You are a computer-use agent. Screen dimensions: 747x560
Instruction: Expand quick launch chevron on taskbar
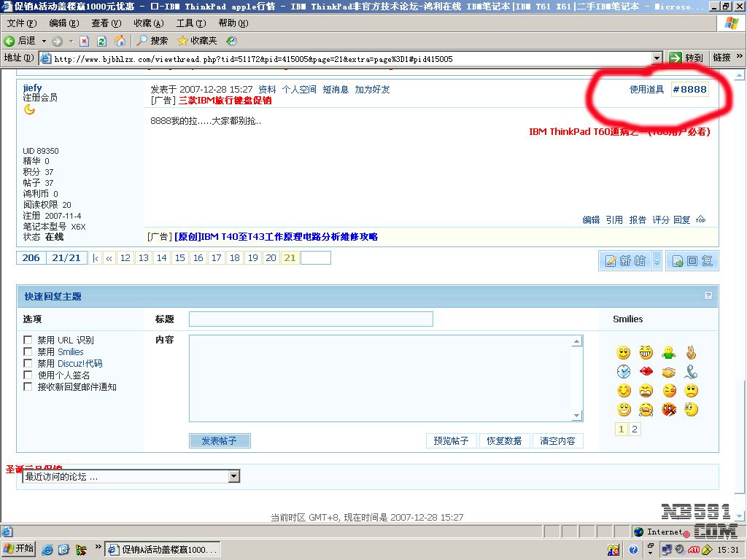coord(98,547)
